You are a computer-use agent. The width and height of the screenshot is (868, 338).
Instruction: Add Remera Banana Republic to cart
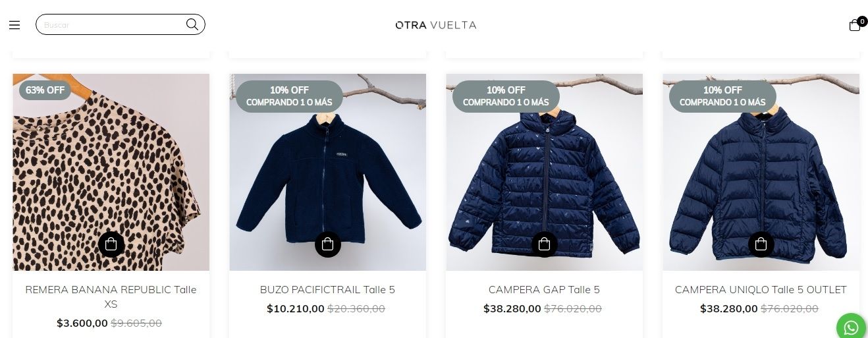point(111,244)
